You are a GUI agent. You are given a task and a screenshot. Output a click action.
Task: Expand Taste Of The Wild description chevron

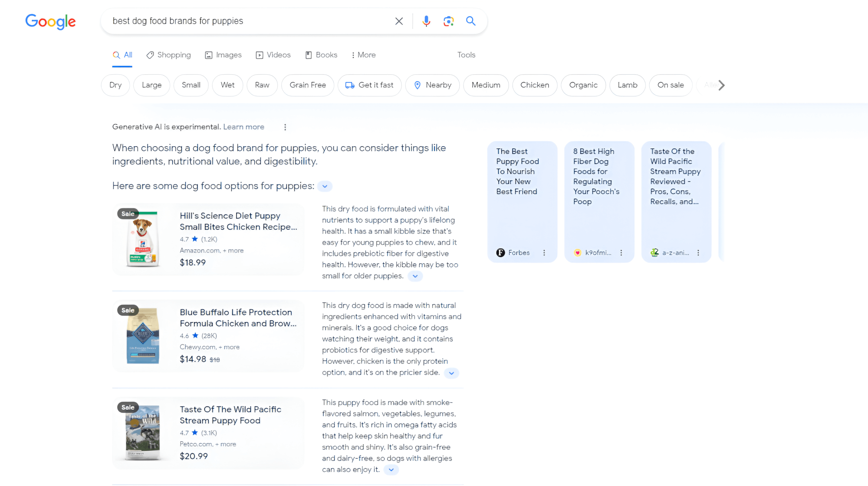pos(391,470)
